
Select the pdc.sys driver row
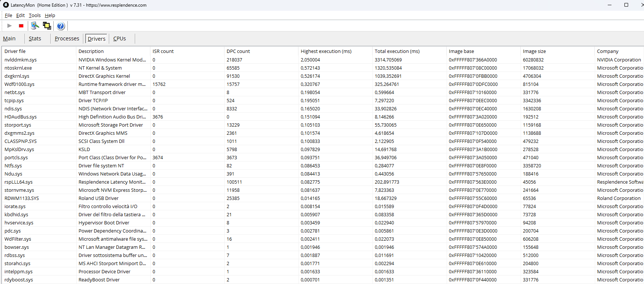pyautogui.click(x=323, y=231)
